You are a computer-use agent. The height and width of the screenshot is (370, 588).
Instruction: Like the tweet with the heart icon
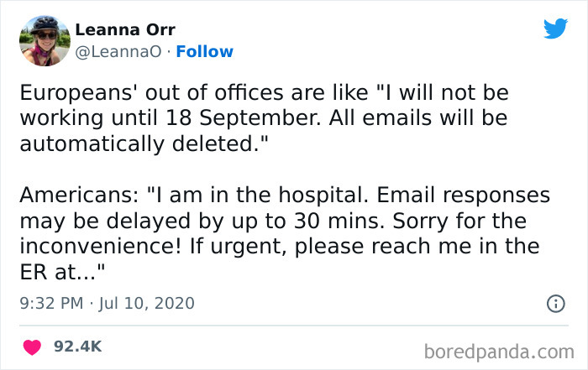tap(33, 345)
